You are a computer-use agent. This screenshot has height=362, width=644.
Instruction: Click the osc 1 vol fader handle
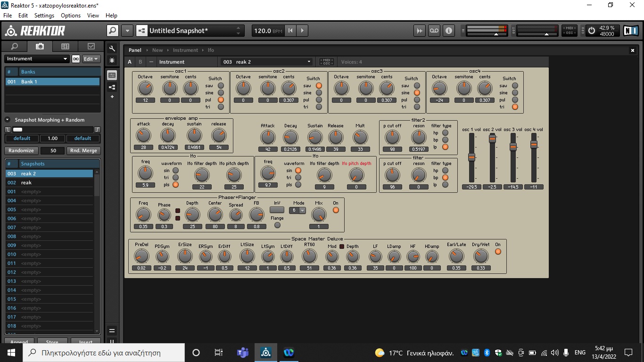(x=471, y=157)
